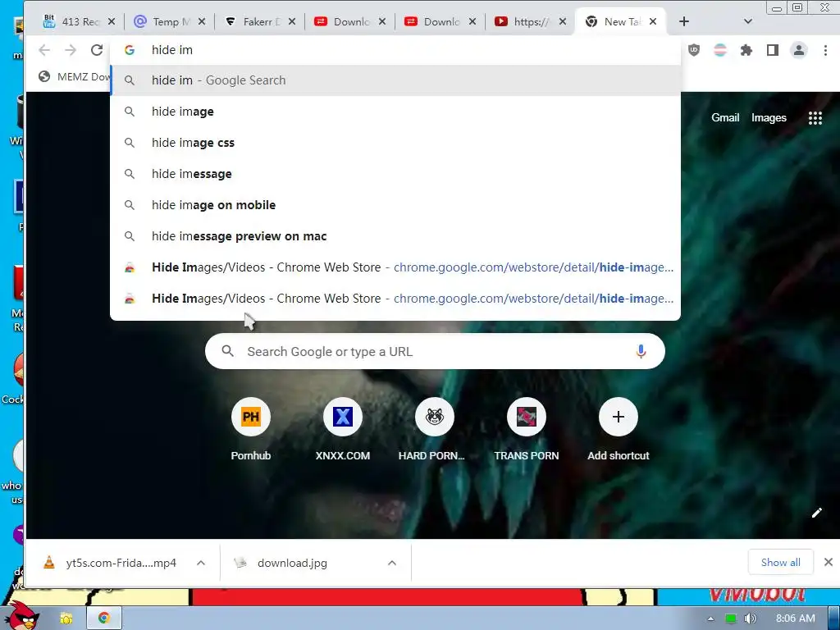Viewport: 840px width, 630px height.
Task: Open the striped circular extension next to uBlock
Action: (720, 50)
